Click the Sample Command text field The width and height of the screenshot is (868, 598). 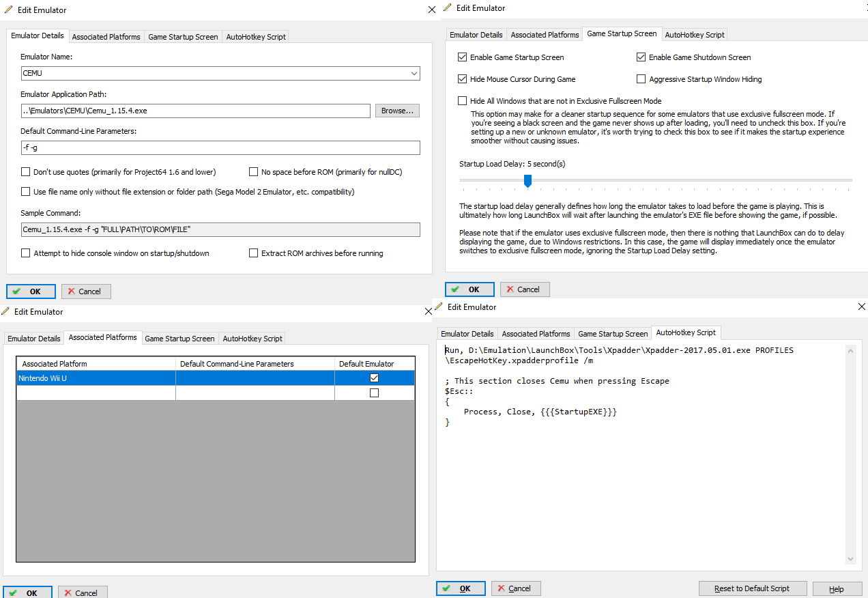click(x=220, y=230)
